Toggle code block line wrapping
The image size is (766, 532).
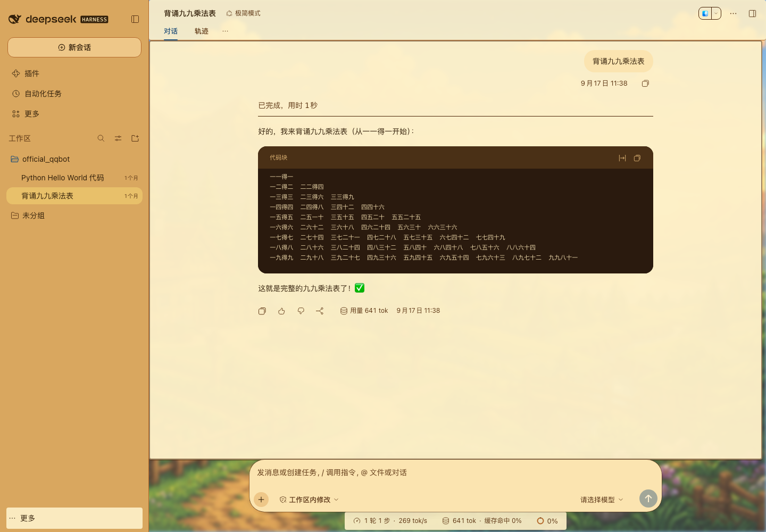[622, 158]
